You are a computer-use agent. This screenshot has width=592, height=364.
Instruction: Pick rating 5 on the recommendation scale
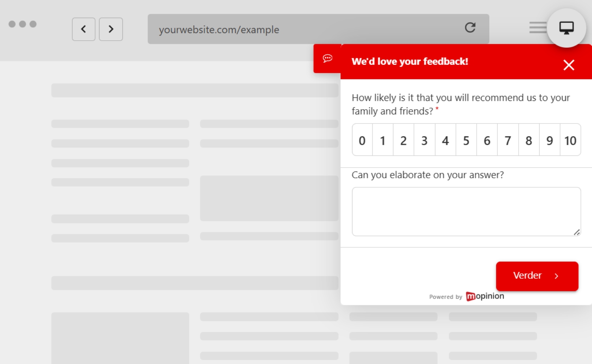(x=466, y=140)
